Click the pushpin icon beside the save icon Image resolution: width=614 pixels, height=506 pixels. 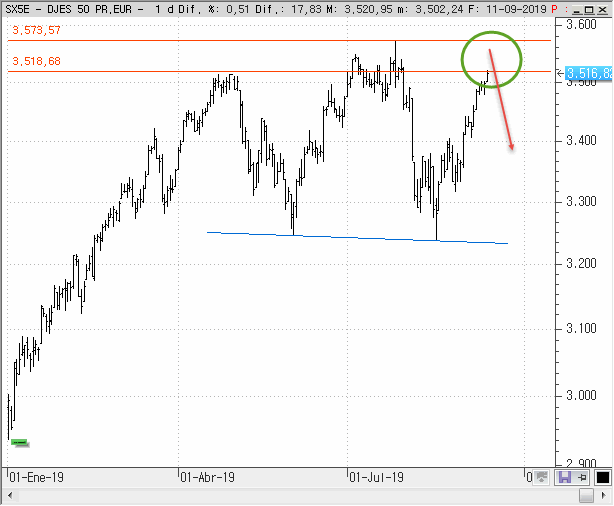pos(582,477)
